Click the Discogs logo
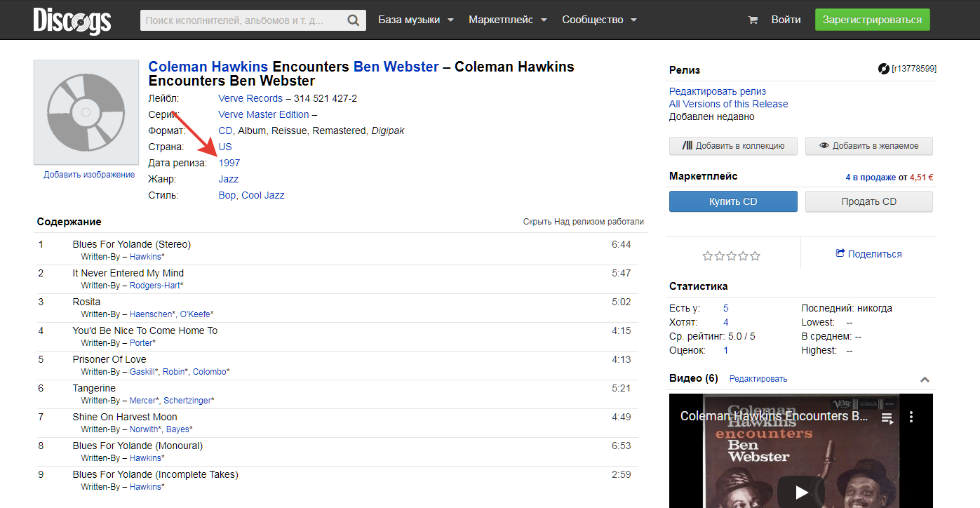This screenshot has width=980, height=508. click(x=72, y=20)
